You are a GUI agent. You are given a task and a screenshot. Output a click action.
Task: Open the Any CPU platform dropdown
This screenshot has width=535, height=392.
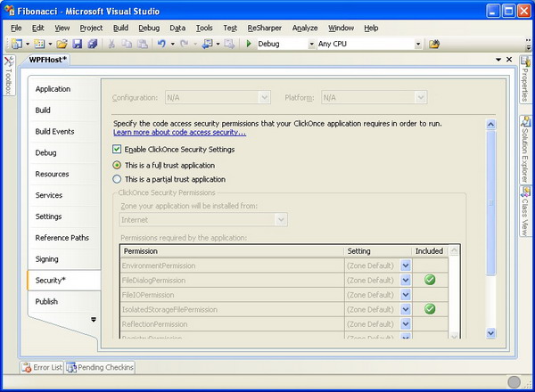pyautogui.click(x=418, y=44)
